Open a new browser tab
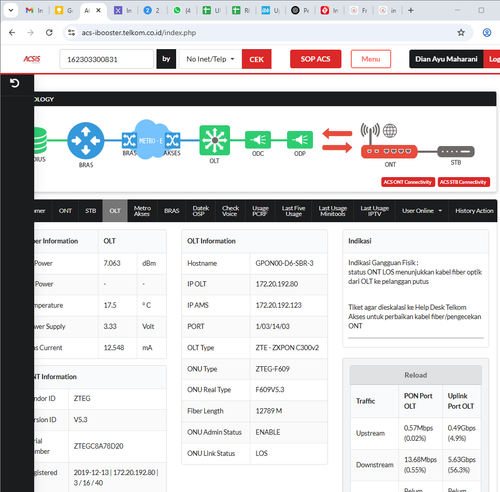Viewport: 500px width, 492px height. point(411,10)
